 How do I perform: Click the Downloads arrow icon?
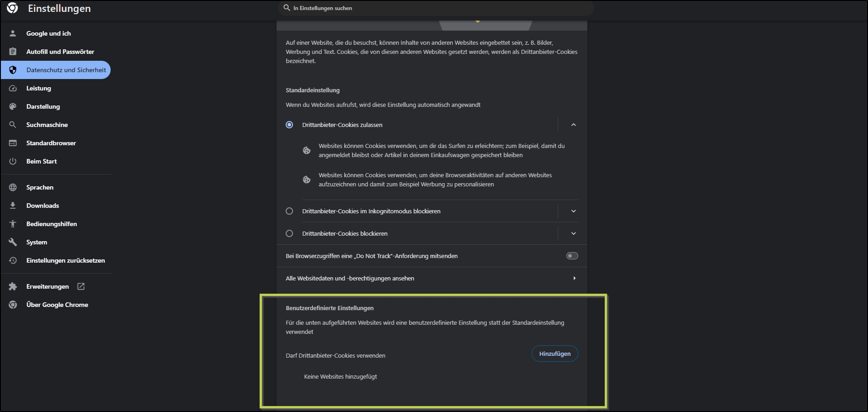click(13, 206)
